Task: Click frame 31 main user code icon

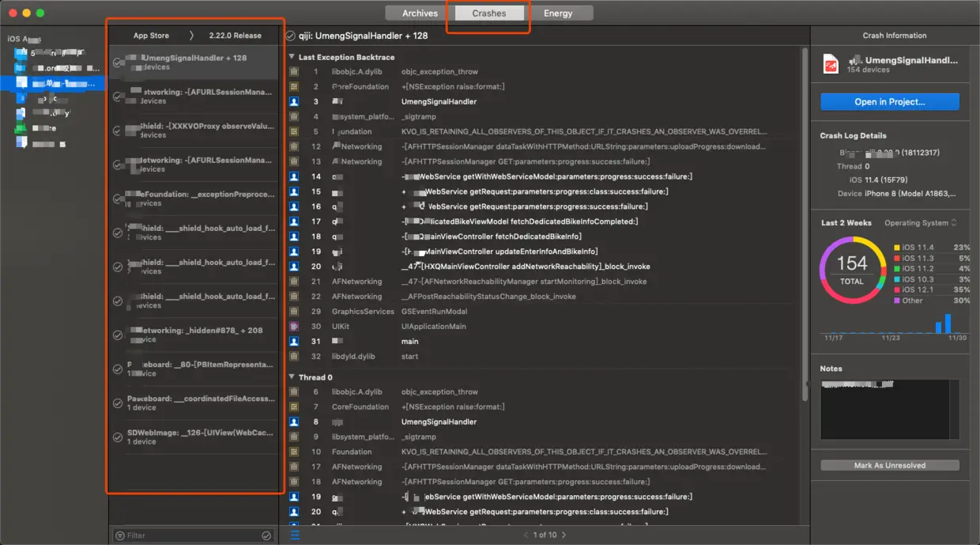Action: (294, 342)
